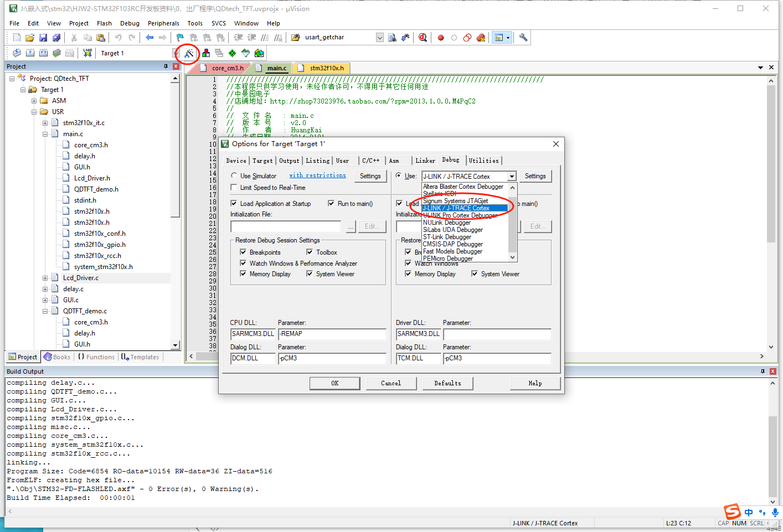
Task: Open the Configuration wrench icon
Action: point(523,38)
